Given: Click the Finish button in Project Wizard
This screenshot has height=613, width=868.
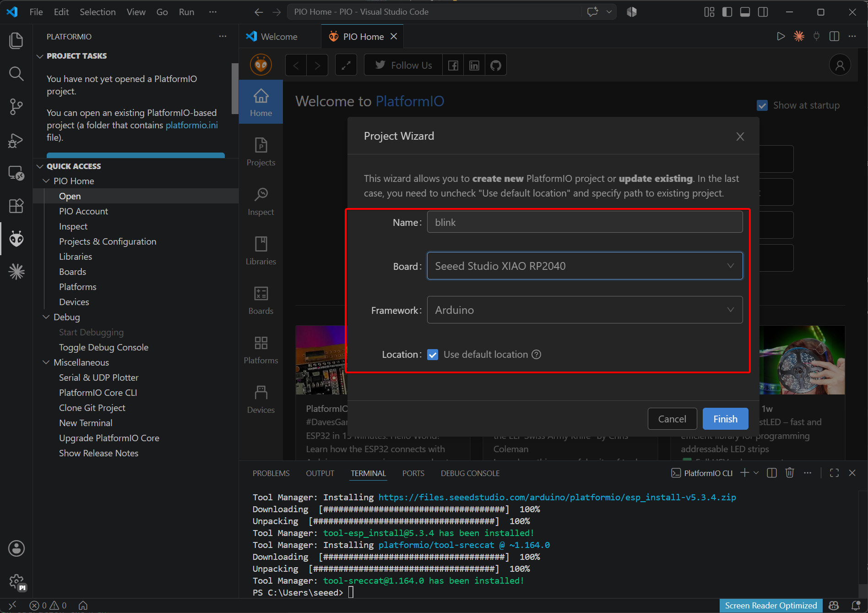Looking at the screenshot, I should (725, 419).
